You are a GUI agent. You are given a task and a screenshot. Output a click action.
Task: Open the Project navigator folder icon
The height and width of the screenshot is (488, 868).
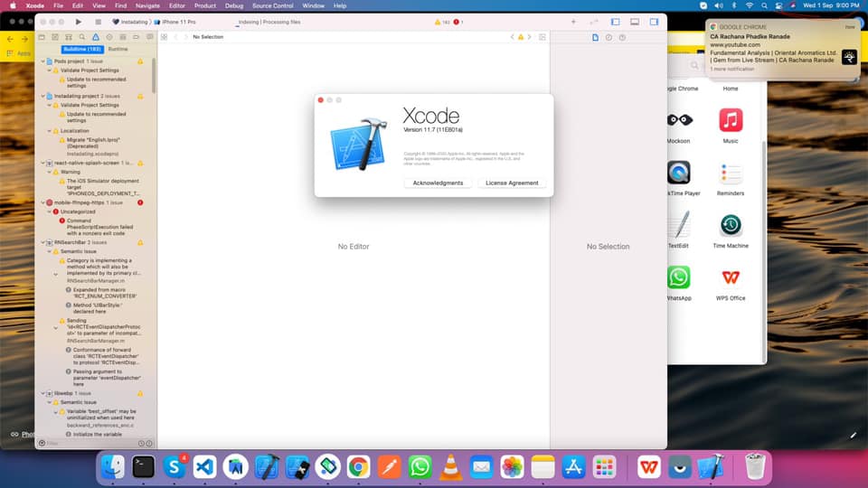42,37
